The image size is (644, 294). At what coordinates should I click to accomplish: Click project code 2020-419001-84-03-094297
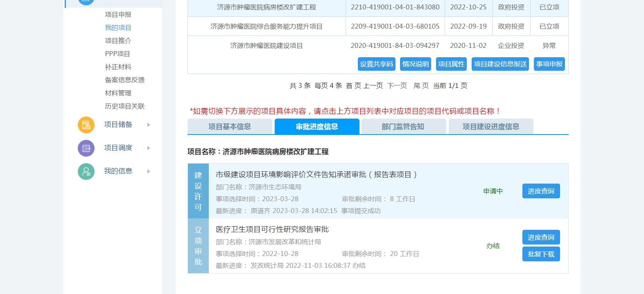point(395,46)
